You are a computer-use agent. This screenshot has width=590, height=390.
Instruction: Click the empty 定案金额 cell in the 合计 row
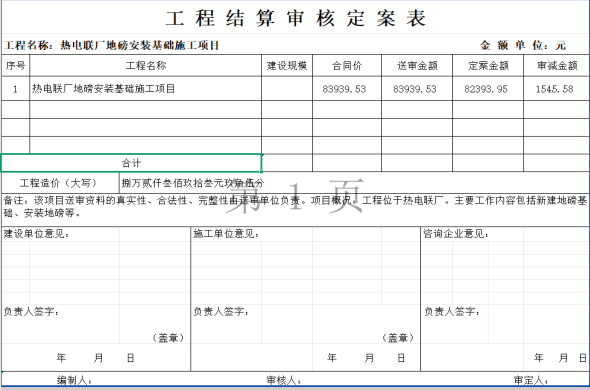488,163
